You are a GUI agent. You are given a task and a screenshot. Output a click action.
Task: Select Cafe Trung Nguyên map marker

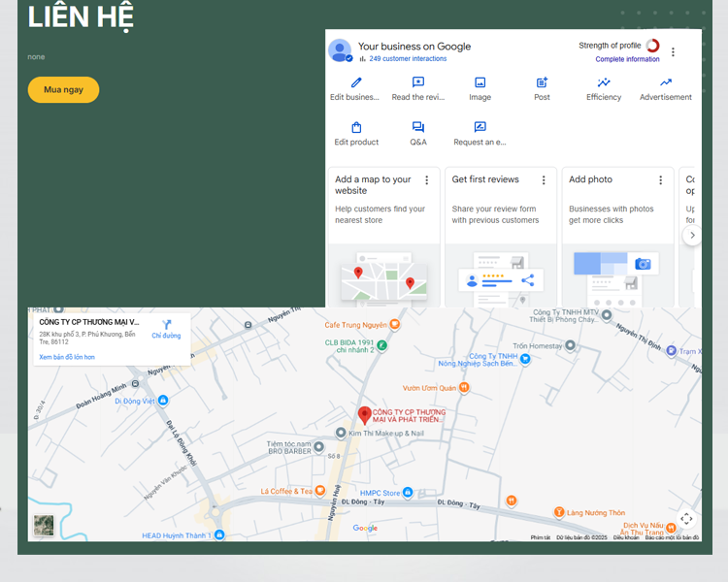pos(395,324)
